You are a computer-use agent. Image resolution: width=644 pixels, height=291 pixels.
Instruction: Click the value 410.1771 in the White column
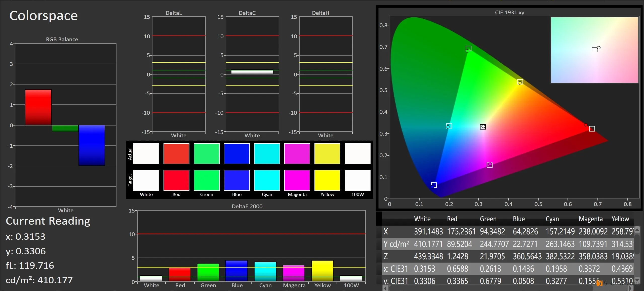click(428, 244)
